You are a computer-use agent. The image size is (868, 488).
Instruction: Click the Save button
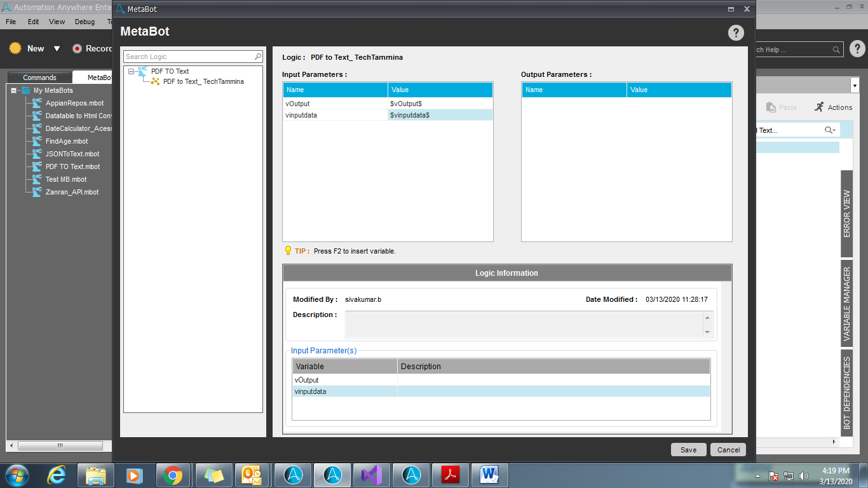688,449
